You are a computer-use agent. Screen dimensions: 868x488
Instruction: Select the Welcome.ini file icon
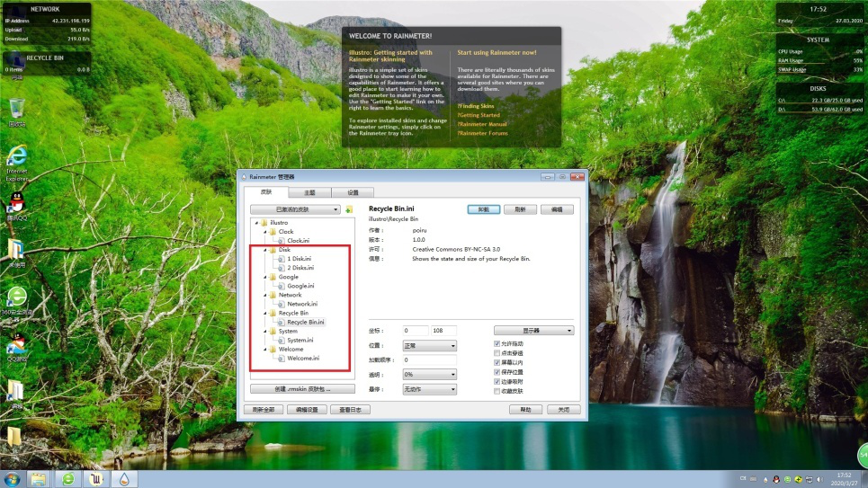pos(282,359)
